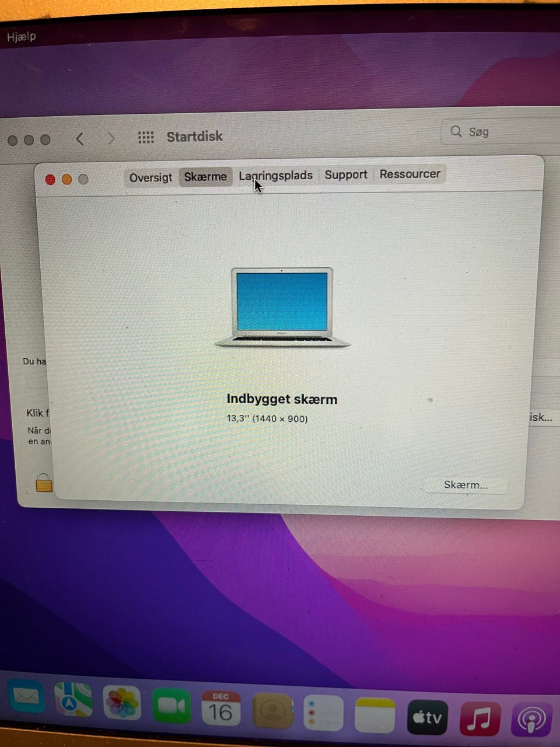Switch to the Oversigt tab
560x747 pixels.
pyautogui.click(x=150, y=177)
